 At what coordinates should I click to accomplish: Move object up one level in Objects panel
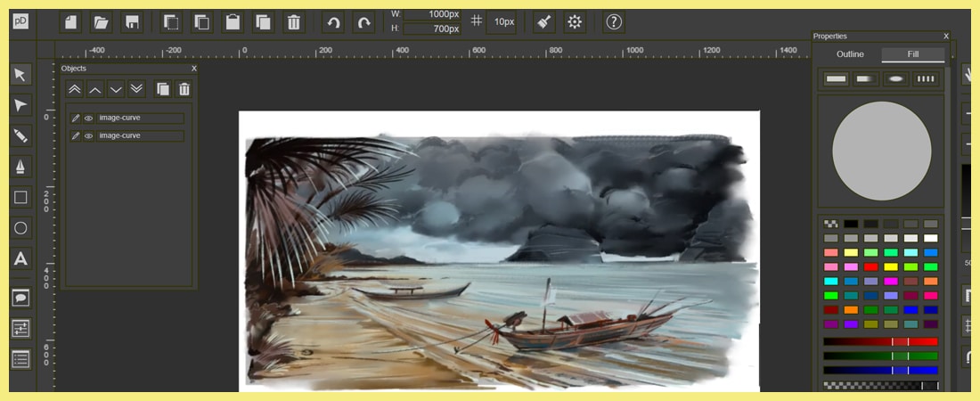tap(95, 89)
